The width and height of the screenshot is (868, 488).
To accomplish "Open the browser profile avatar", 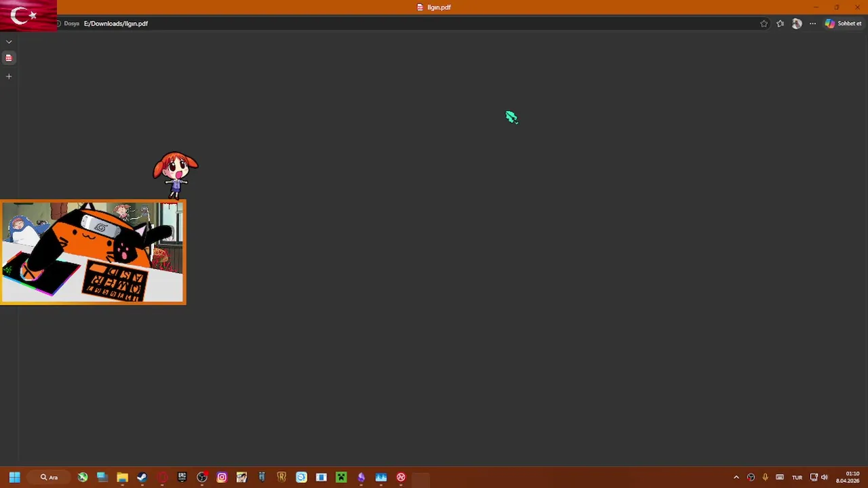I will coord(797,24).
